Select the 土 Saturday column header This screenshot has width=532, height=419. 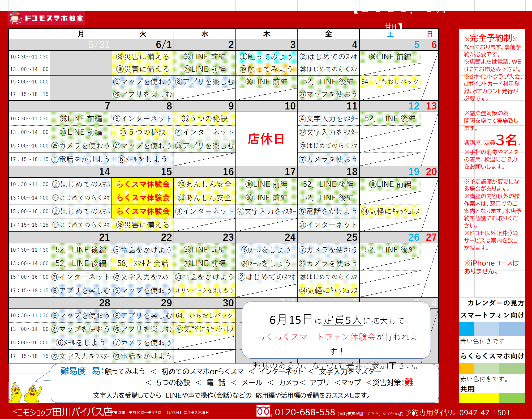click(390, 34)
